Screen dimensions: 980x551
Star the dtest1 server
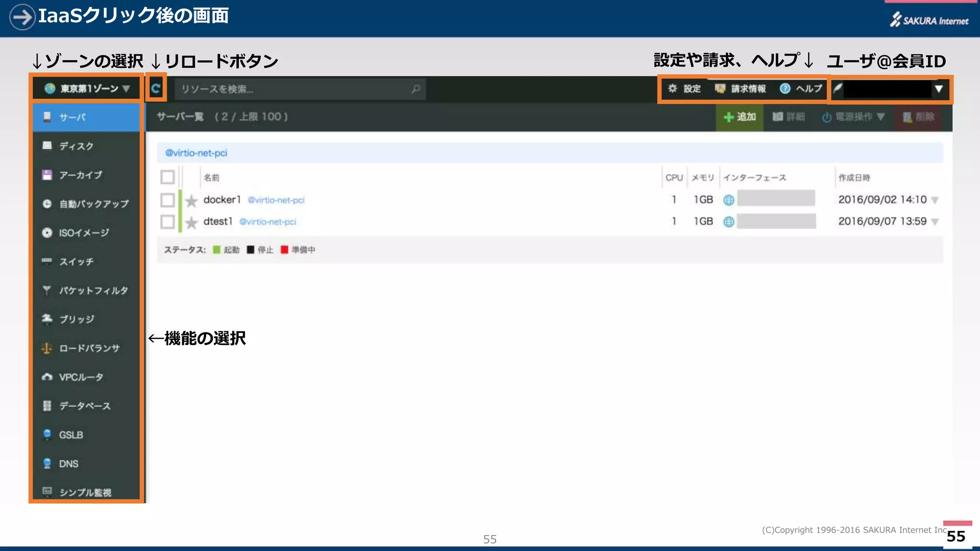[x=191, y=222]
